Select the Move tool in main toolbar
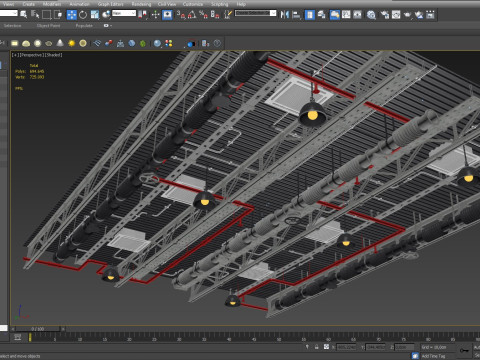 72,15
